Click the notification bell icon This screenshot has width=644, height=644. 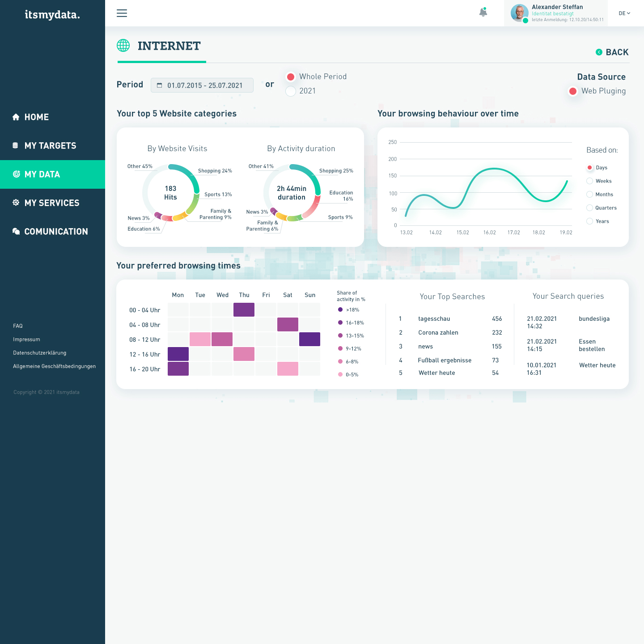(x=483, y=13)
